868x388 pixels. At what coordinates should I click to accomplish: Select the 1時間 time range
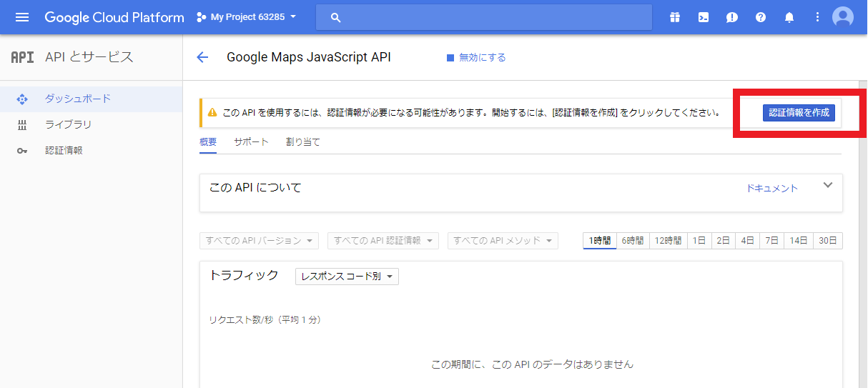[x=600, y=241]
